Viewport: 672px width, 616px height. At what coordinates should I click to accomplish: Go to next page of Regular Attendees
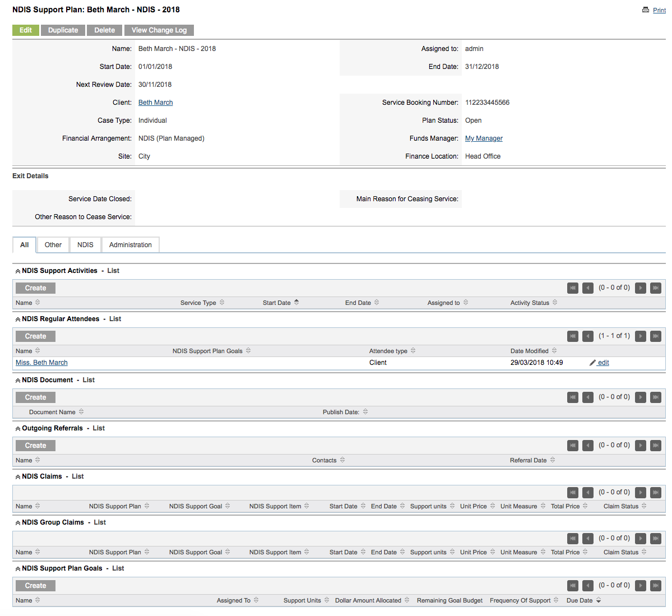(x=641, y=336)
